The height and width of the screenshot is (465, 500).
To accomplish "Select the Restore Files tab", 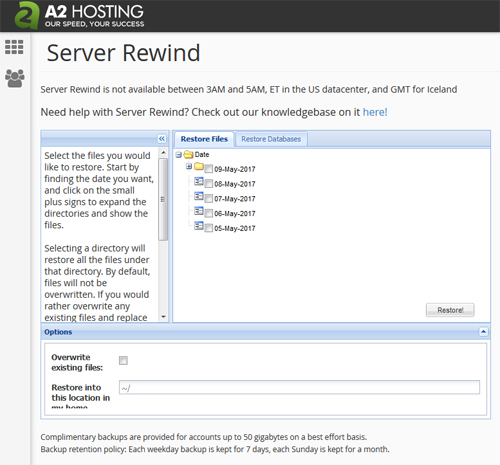I will 204,139.
